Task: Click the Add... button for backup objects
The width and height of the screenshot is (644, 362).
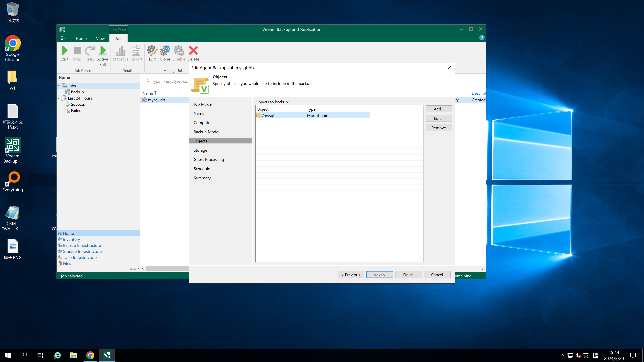Action: (x=439, y=109)
